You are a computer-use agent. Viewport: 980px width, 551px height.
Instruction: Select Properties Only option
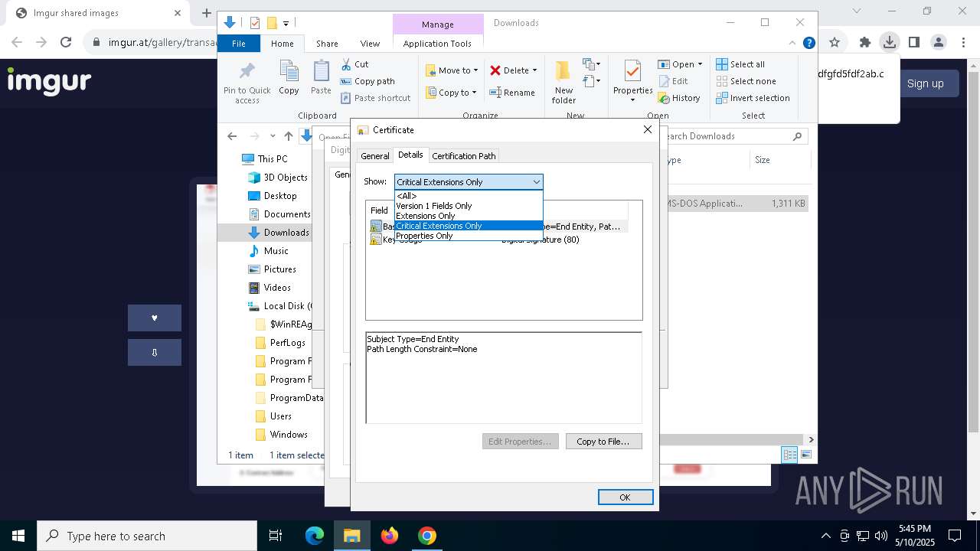pyautogui.click(x=469, y=236)
